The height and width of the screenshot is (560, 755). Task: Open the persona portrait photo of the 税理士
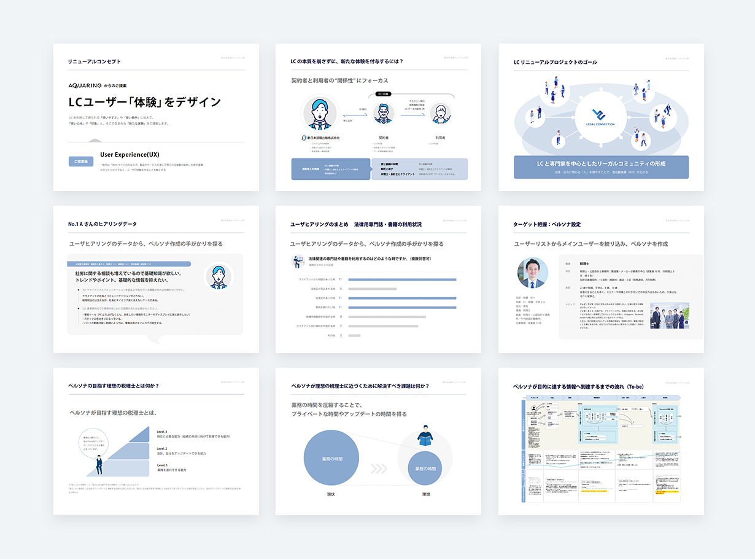(x=532, y=273)
